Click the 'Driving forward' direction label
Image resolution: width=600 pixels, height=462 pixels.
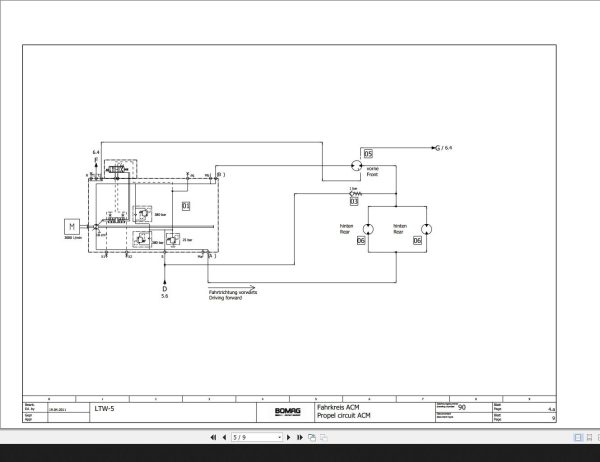pos(225,298)
